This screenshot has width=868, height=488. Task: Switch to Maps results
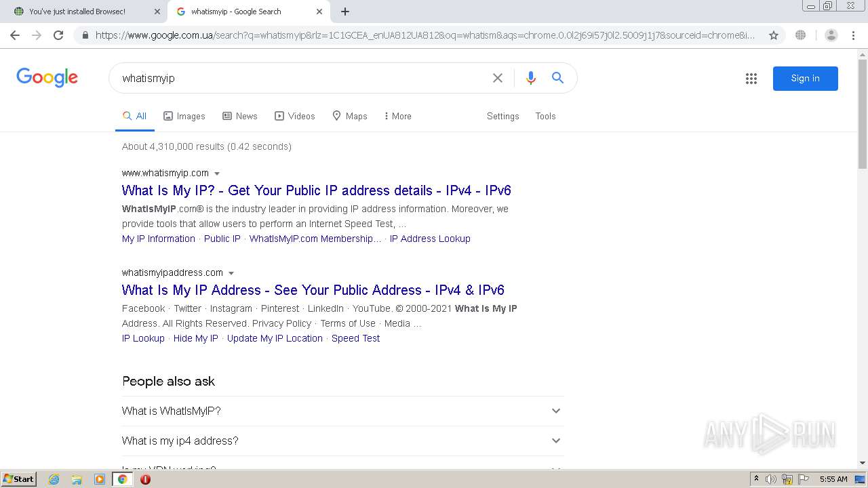pyautogui.click(x=350, y=116)
